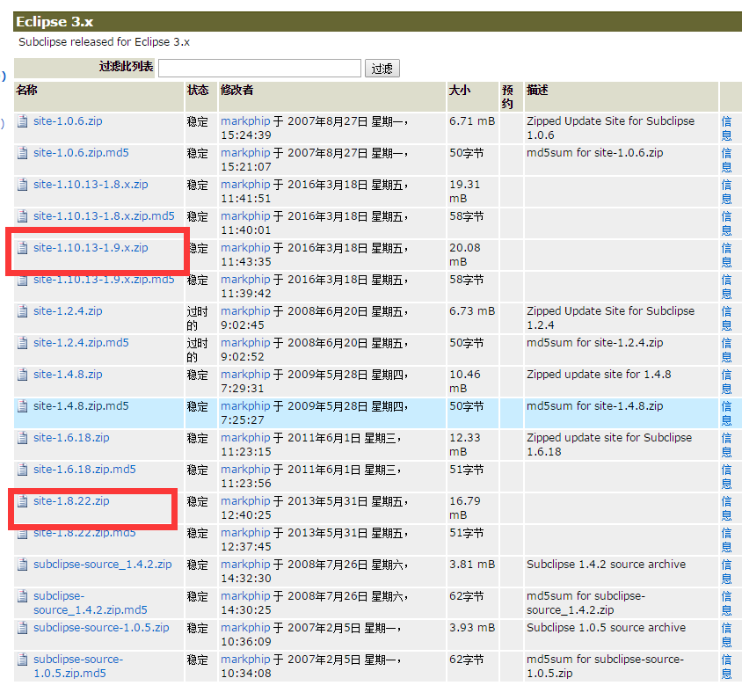Open the site-1.0.6.zip.md5 link
This screenshot has height=700, width=742.
click(81, 153)
